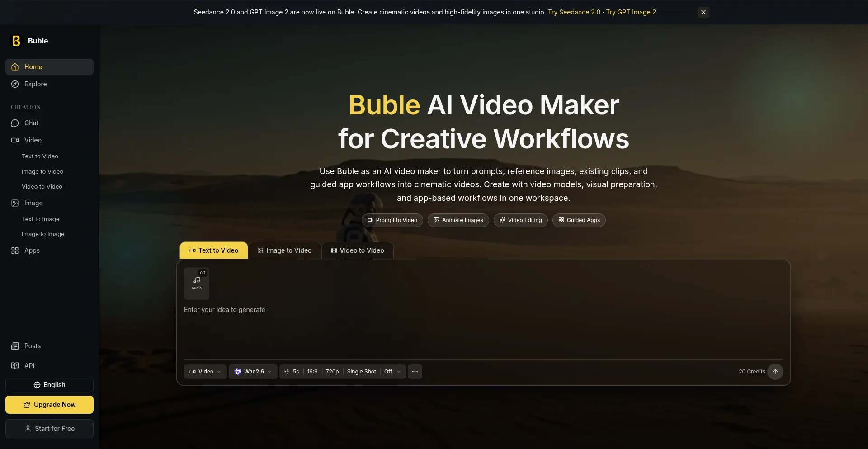Open the Off option dropdown

tap(392, 372)
